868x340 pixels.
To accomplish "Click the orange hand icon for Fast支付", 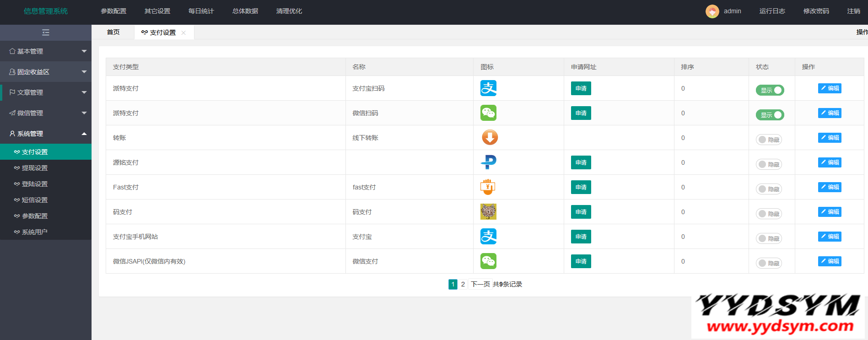I will pos(488,187).
